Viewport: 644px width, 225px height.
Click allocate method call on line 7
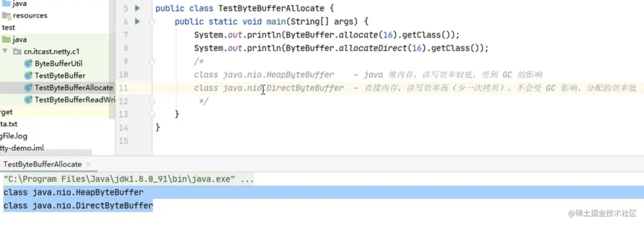(x=358, y=35)
